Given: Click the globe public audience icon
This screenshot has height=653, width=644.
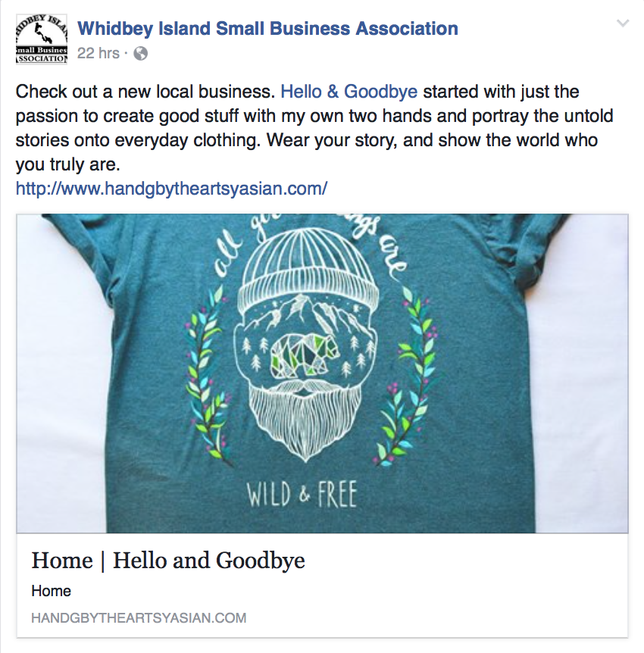Looking at the screenshot, I should [140, 53].
